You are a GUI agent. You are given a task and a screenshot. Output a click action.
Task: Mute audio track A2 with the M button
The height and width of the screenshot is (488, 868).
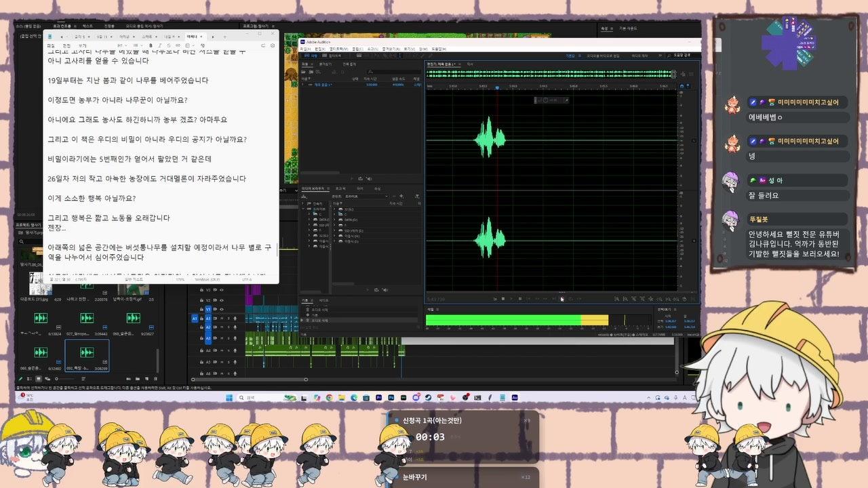(x=222, y=327)
